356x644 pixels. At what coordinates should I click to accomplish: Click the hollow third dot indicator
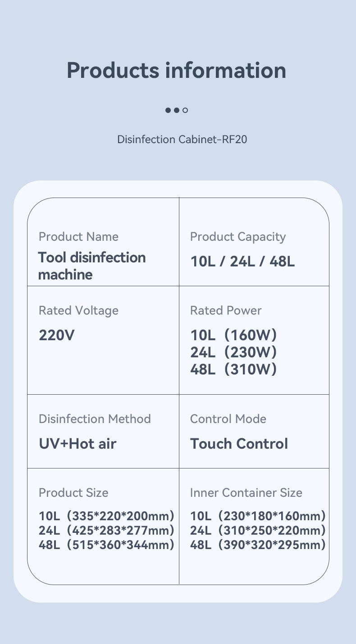[185, 110]
